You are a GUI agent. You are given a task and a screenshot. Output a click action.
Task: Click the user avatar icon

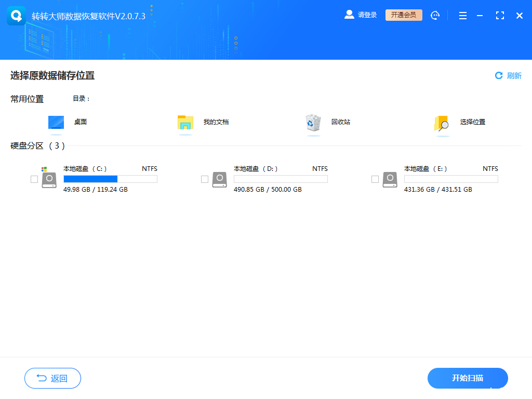(x=349, y=15)
